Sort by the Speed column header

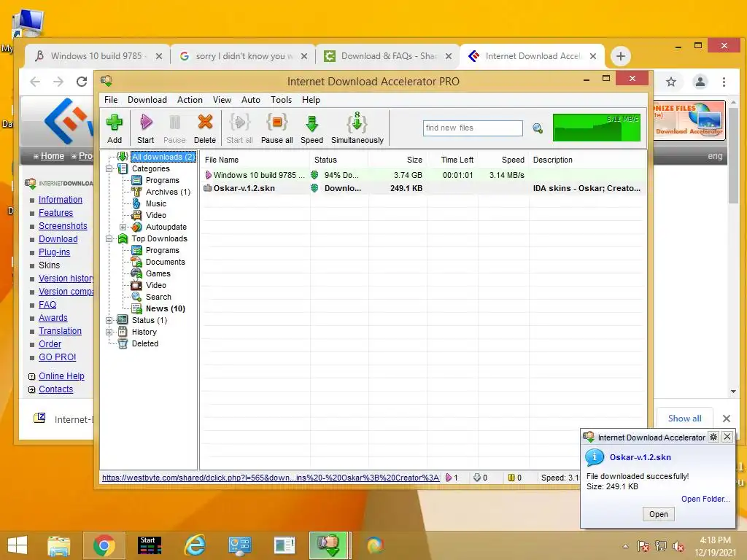coord(503,160)
